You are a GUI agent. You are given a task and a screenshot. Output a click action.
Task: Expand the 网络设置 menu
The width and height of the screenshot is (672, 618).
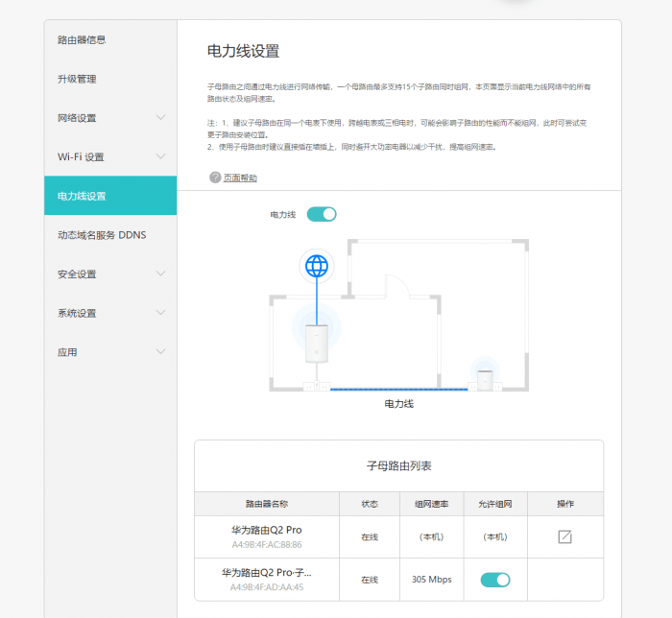click(160, 118)
